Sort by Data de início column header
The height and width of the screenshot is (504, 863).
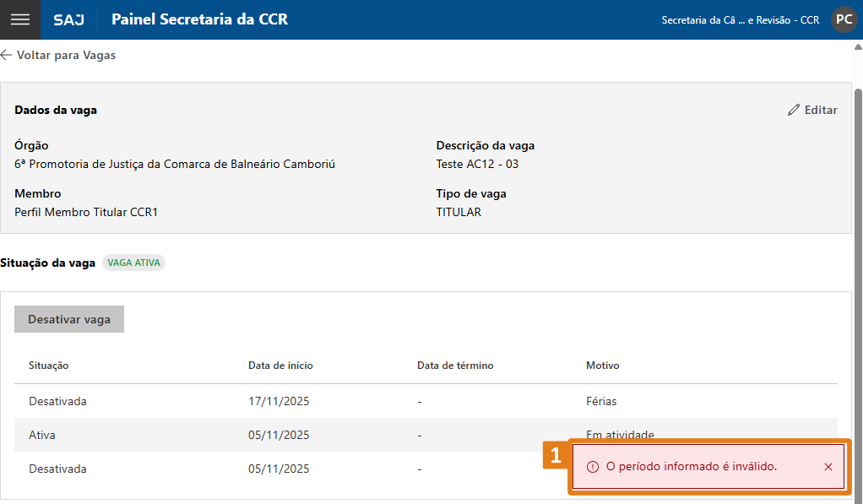pos(280,366)
